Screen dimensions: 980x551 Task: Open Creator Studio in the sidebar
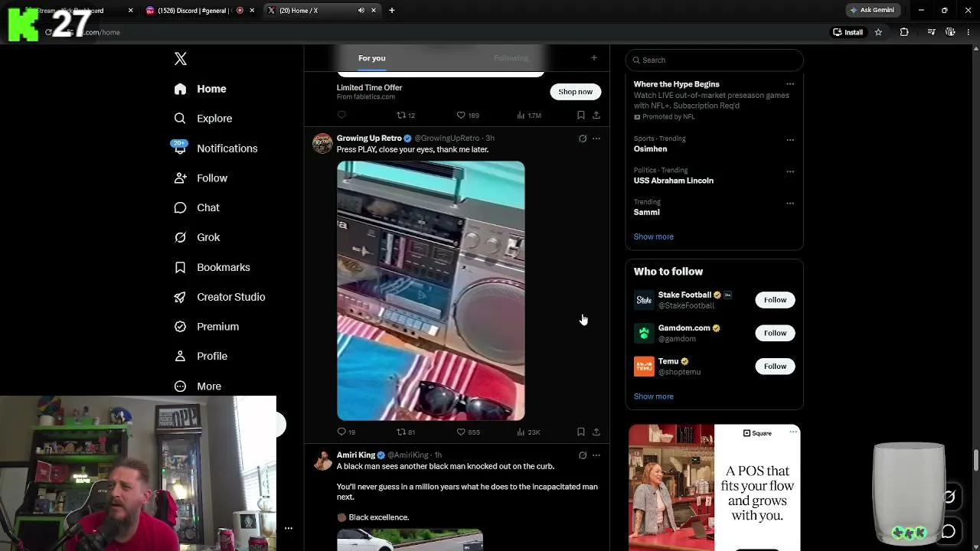point(220,297)
